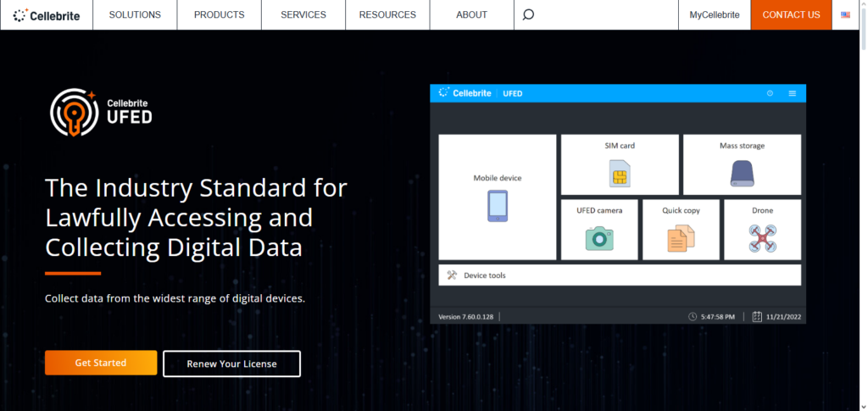This screenshot has height=411, width=868.
Task: Select the Mobile device phone icon
Action: click(498, 206)
